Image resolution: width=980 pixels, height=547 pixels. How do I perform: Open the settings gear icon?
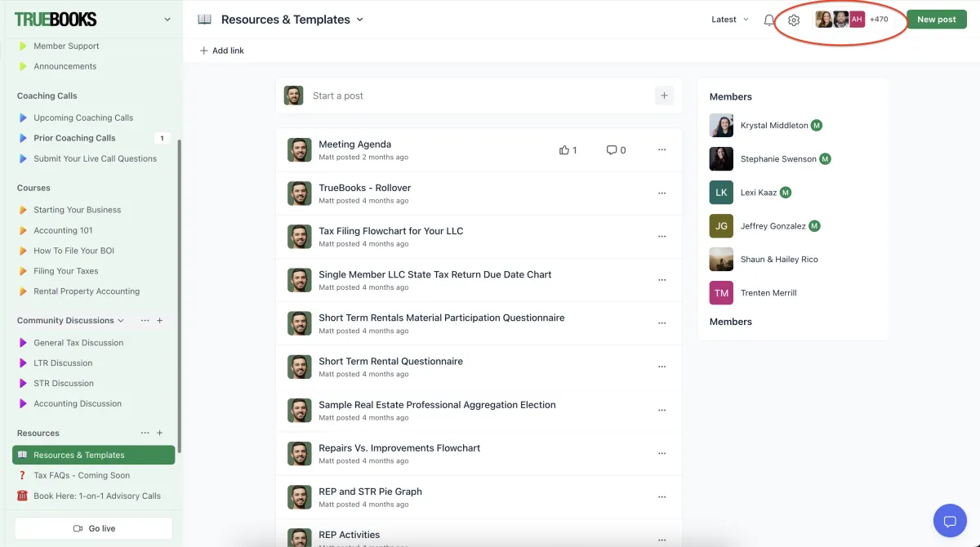[794, 20]
